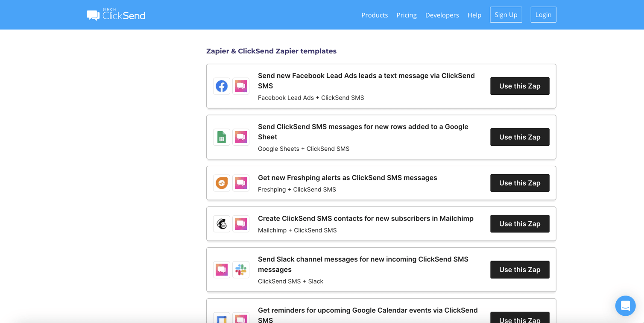
Task: Use this Zap for Facebook Lead Ads
Action: click(520, 86)
